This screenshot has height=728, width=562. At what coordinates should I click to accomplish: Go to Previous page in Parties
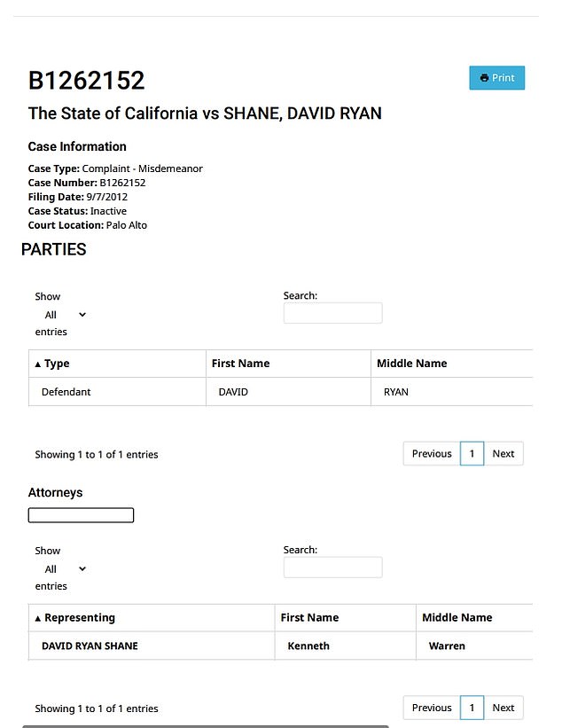click(x=432, y=454)
